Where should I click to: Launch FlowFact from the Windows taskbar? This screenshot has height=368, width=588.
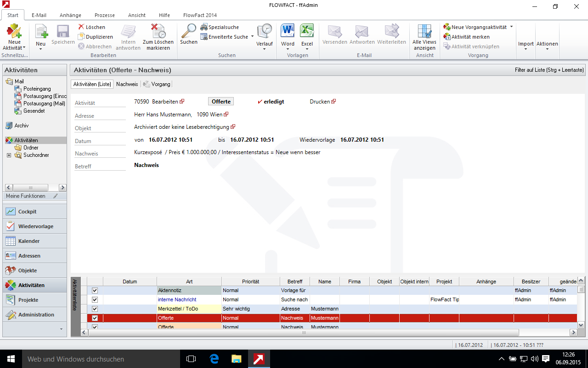[259, 359]
